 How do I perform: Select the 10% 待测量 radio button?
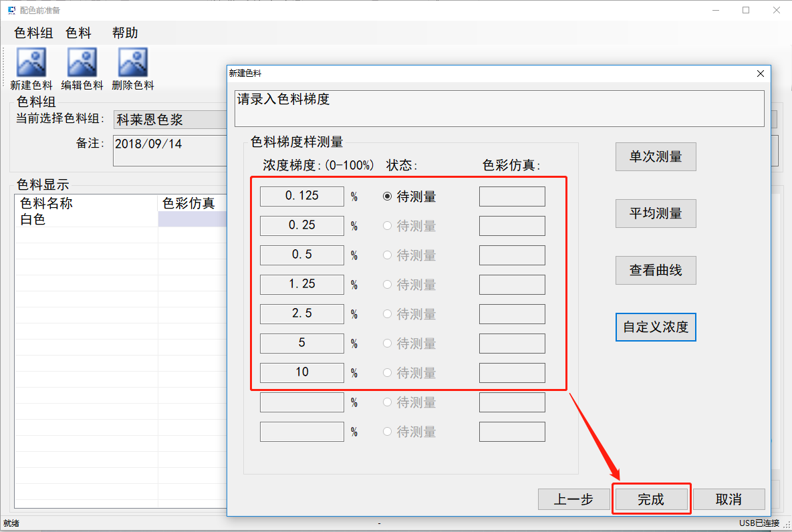coord(387,373)
